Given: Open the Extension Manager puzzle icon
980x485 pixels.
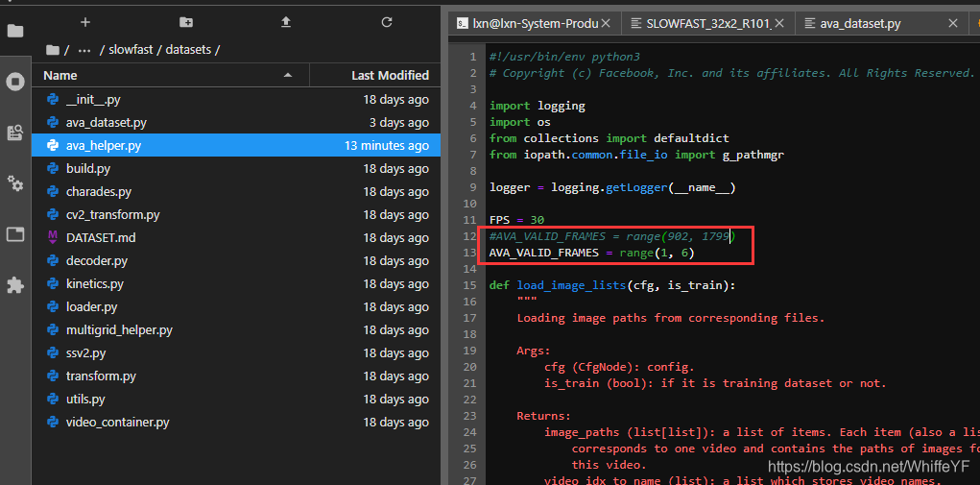Looking at the screenshot, I should click(15, 285).
